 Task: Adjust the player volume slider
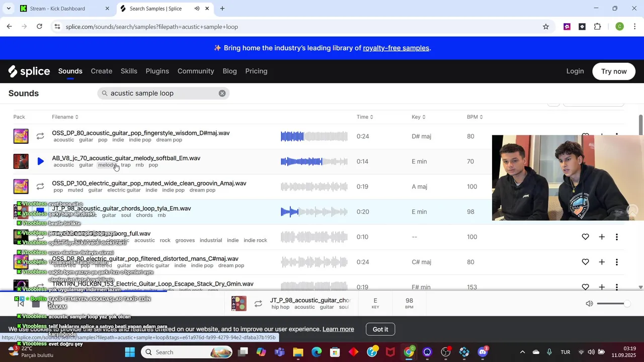pyautogui.click(x=613, y=304)
